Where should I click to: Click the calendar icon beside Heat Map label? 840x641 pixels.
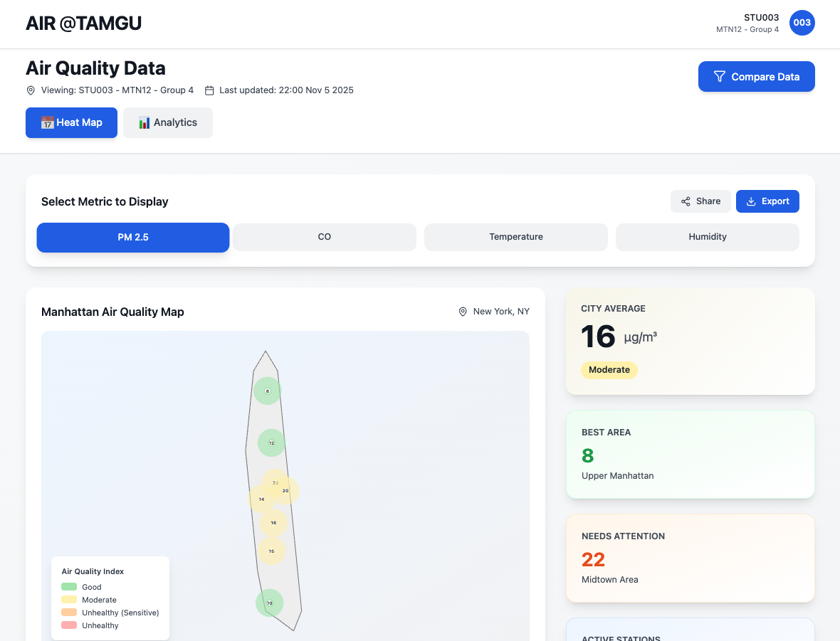46,122
